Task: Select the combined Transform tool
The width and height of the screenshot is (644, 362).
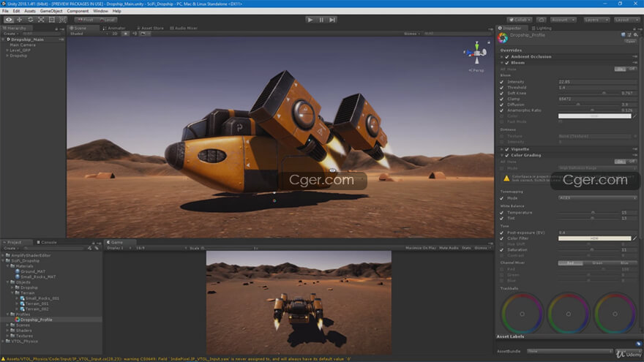Action: click(62, 20)
